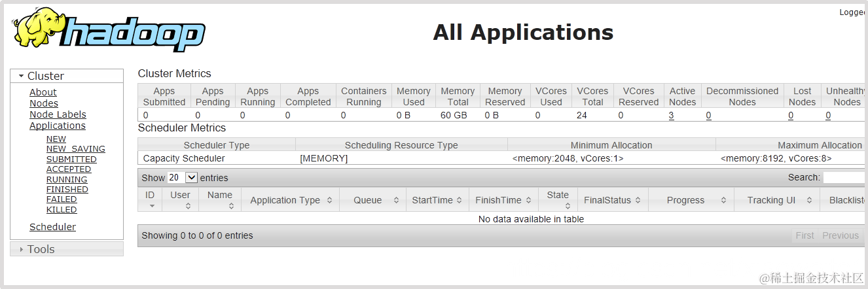
Task: Click maximum allocation memory:8192 value
Action: 776,158
